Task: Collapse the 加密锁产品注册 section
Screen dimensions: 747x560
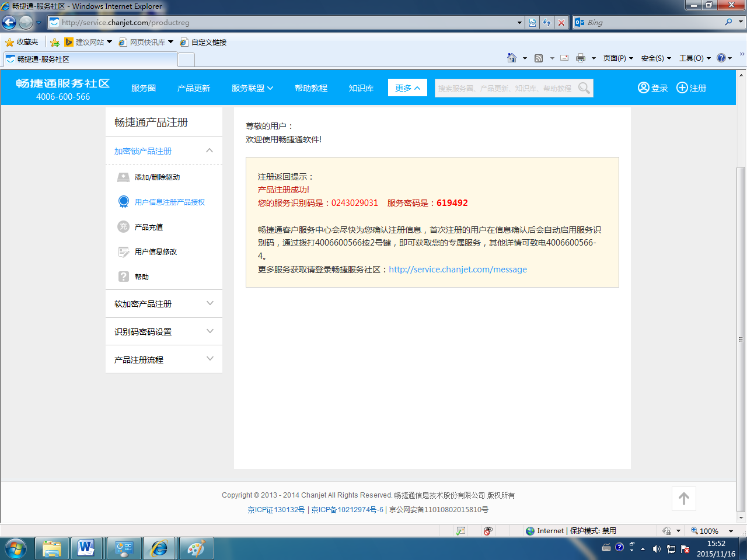Action: (210, 151)
